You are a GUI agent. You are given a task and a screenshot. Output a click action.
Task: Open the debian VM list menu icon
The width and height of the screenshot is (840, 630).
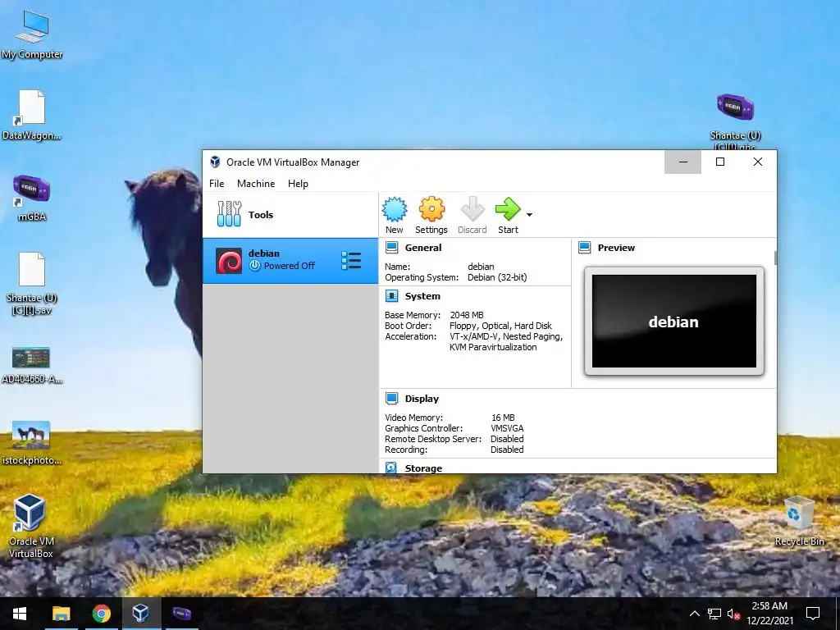[351, 261]
